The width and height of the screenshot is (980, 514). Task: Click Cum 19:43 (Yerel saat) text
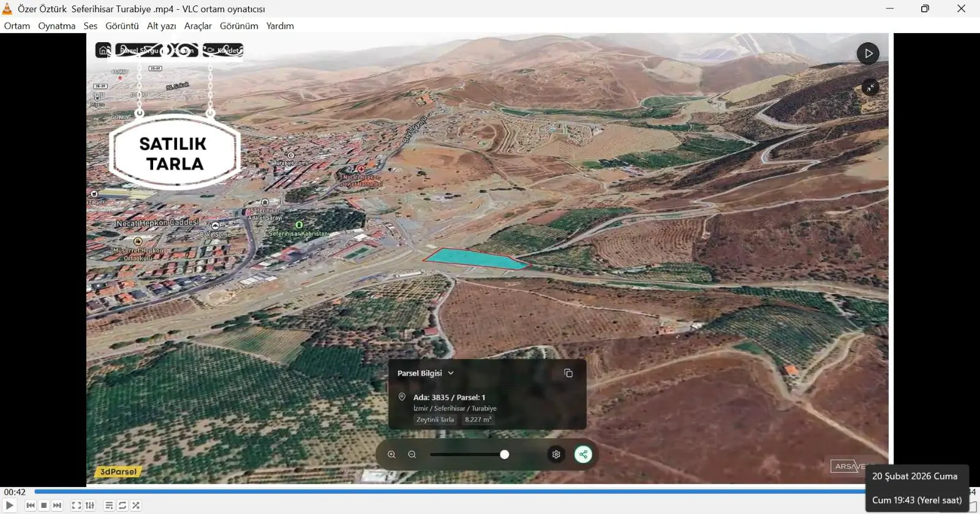(917, 500)
